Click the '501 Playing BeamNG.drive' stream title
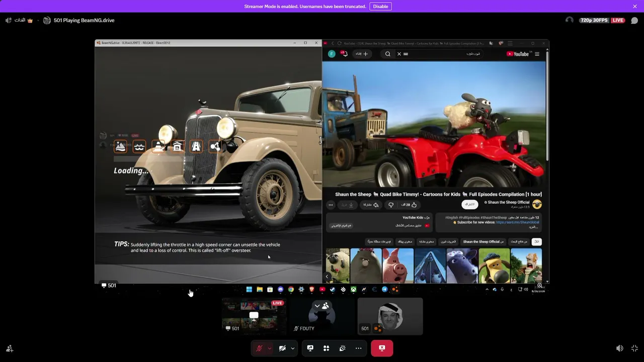Screen dimensions: 644x362 (x=84, y=21)
